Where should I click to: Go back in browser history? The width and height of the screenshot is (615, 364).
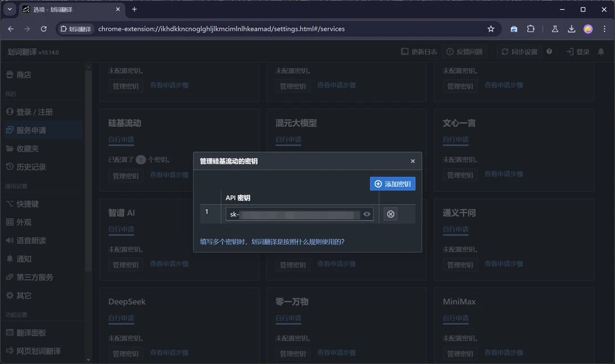[11, 29]
